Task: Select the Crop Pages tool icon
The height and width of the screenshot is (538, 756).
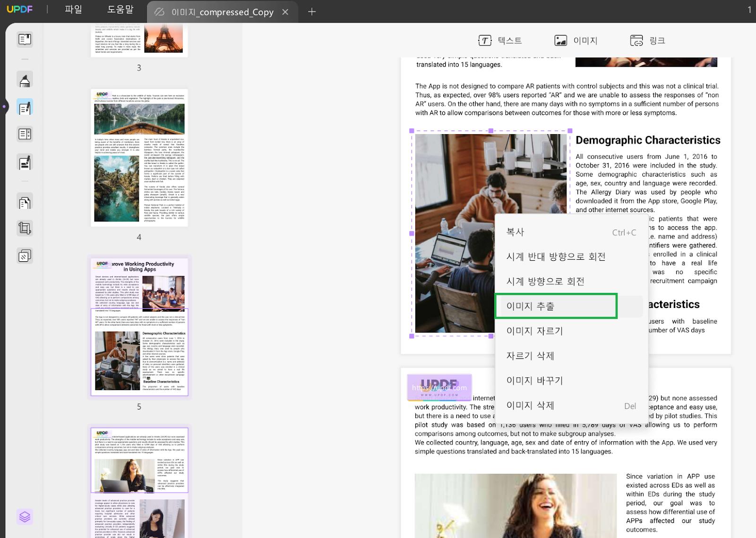Action: (25, 229)
